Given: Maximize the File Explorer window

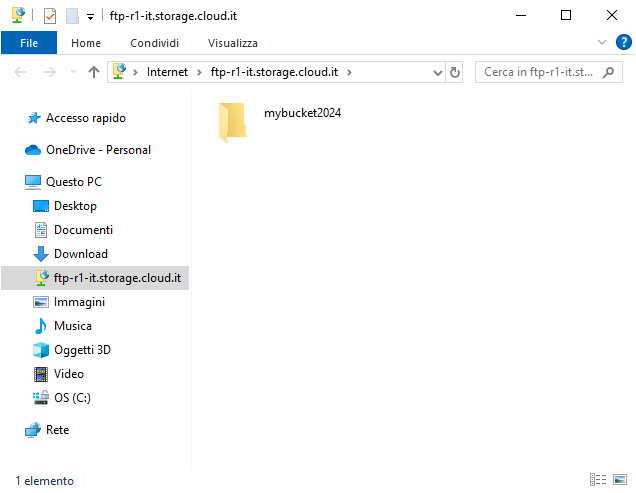Looking at the screenshot, I should [566, 15].
